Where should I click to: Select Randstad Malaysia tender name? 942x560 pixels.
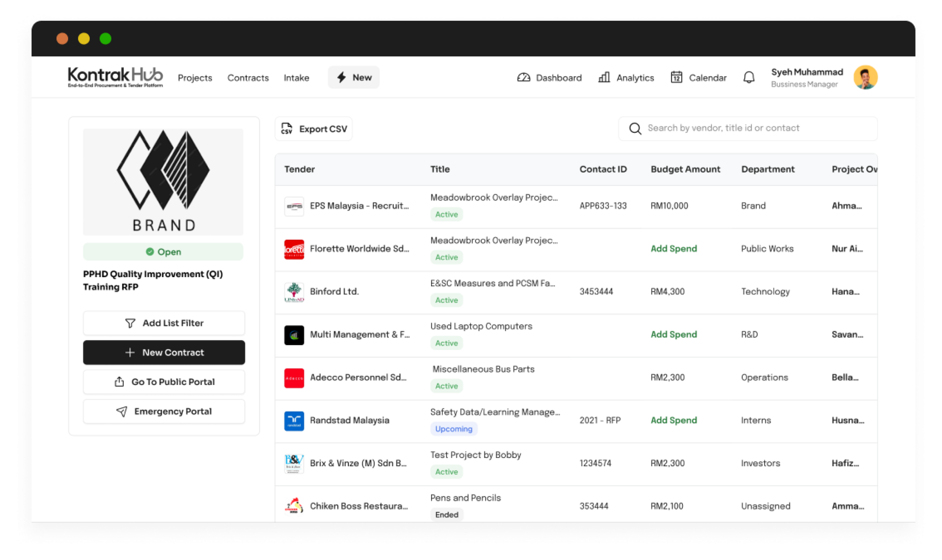[349, 420]
